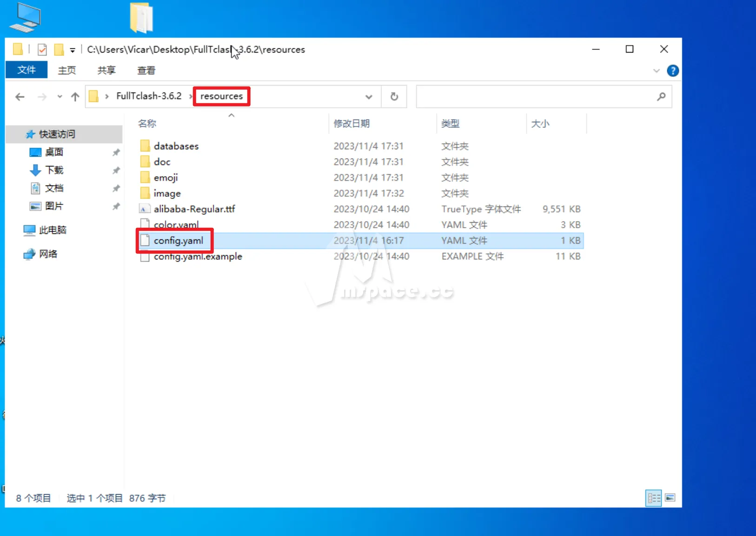Expand the breadcrumb chevron after the folder icon
The height and width of the screenshot is (536, 756).
coord(107,96)
